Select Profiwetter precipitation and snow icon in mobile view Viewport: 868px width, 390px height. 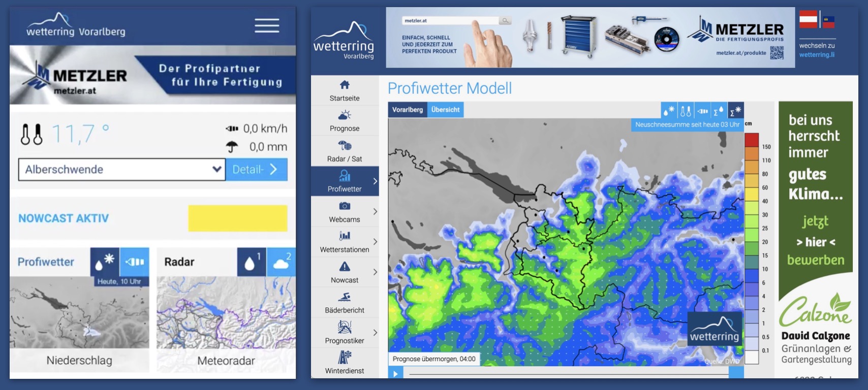[x=105, y=262]
